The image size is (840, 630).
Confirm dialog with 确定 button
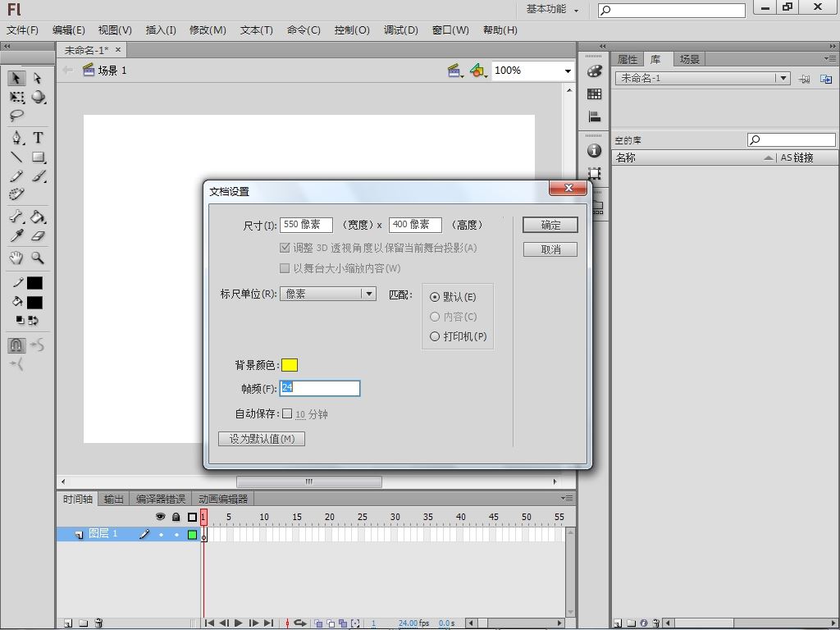(550, 225)
